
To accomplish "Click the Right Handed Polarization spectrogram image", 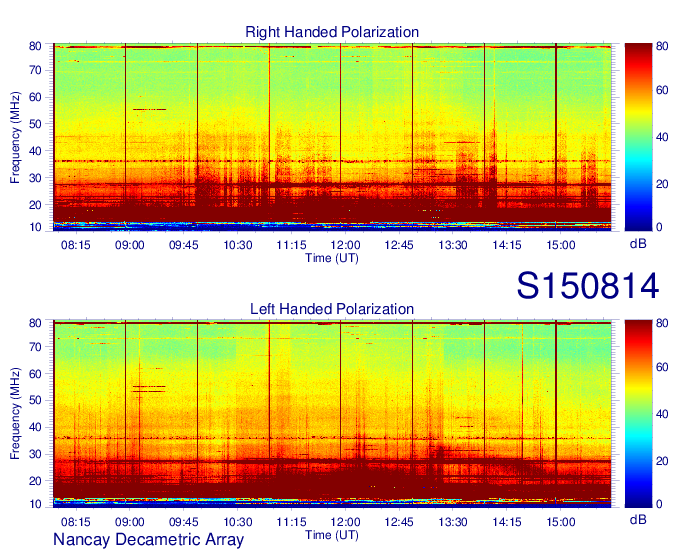I will (x=332, y=137).
